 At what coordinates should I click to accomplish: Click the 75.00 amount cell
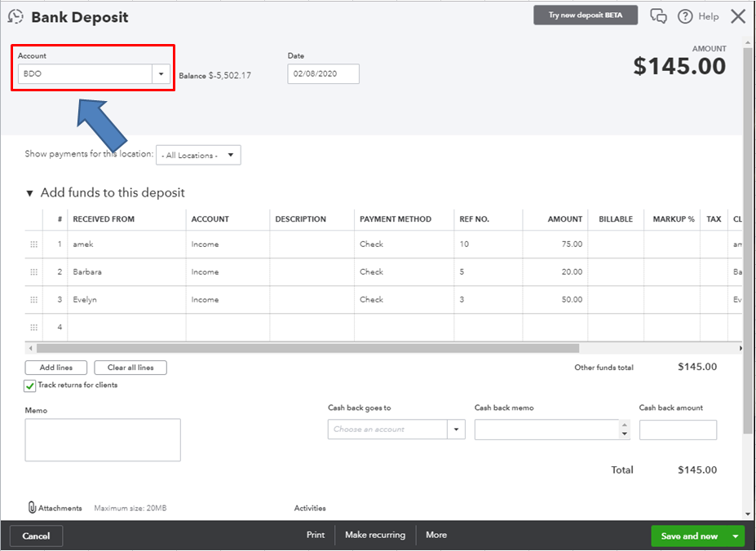point(555,245)
